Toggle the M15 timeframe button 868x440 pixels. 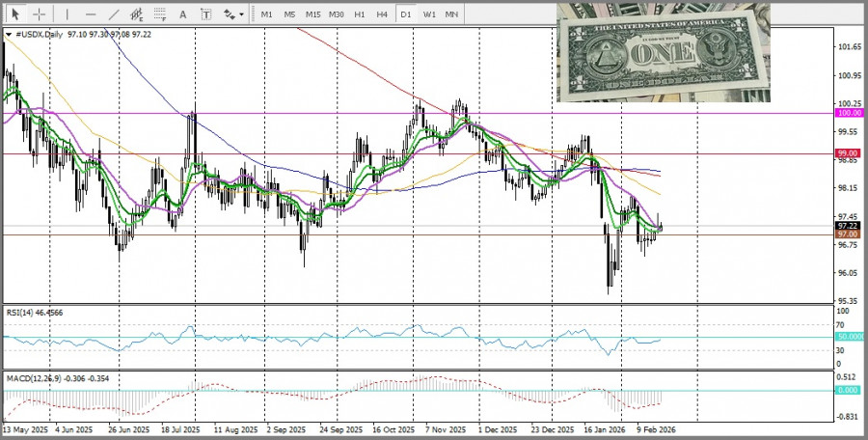[312, 14]
